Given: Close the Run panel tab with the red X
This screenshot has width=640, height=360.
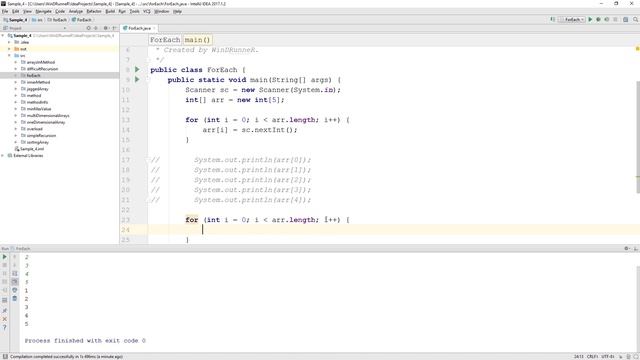Looking at the screenshot, I should point(4,319).
